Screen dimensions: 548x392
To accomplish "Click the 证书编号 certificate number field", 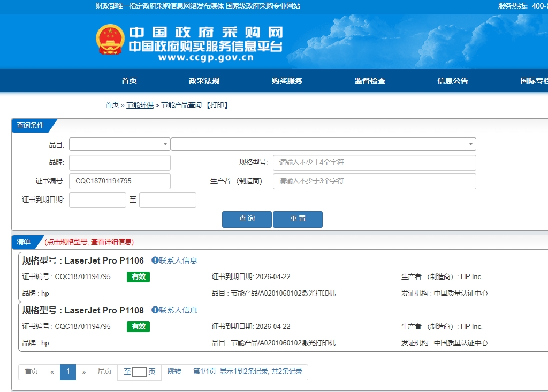I will point(120,181).
